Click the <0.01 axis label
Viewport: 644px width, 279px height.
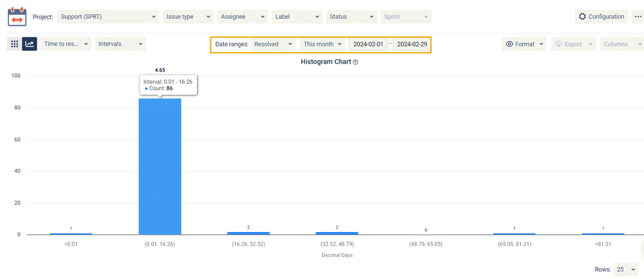click(x=71, y=244)
